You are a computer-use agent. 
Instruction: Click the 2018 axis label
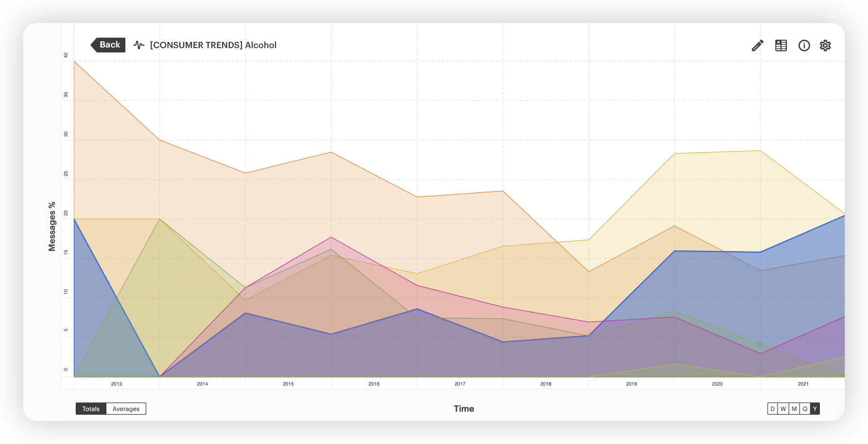coord(546,384)
